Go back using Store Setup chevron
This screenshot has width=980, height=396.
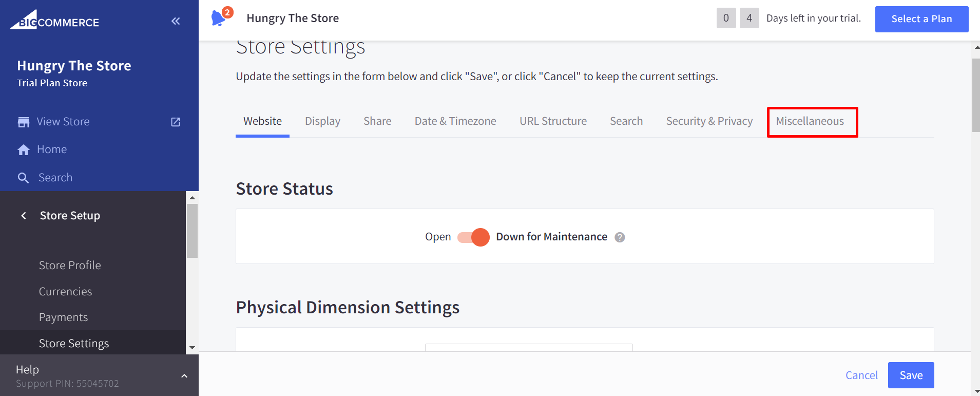click(24, 216)
